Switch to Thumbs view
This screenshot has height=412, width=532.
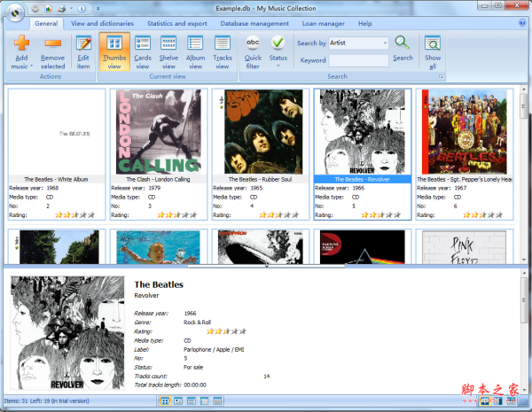114,51
